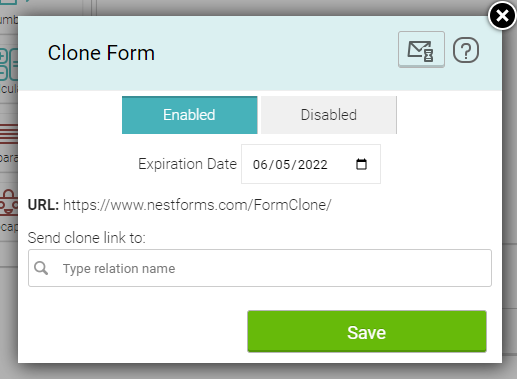The height and width of the screenshot is (379, 517).
Task: Open help via question mark icon
Action: (x=466, y=50)
